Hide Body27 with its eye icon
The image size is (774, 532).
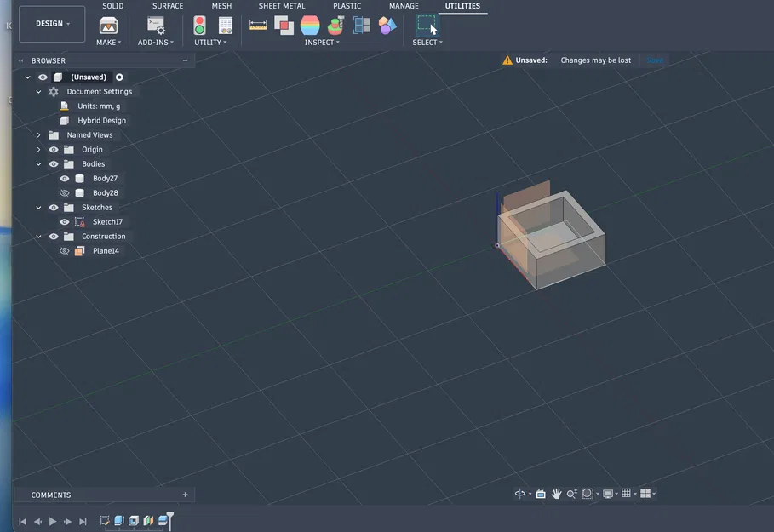tap(64, 178)
